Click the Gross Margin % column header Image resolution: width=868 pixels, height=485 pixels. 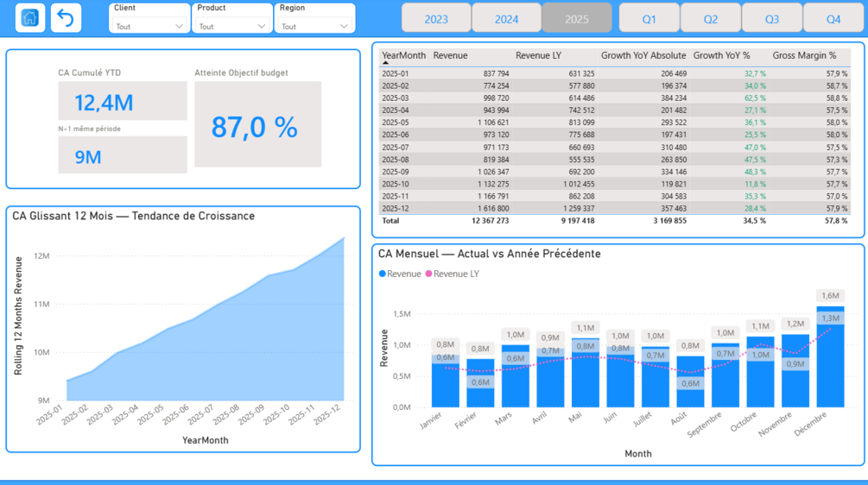click(x=804, y=55)
